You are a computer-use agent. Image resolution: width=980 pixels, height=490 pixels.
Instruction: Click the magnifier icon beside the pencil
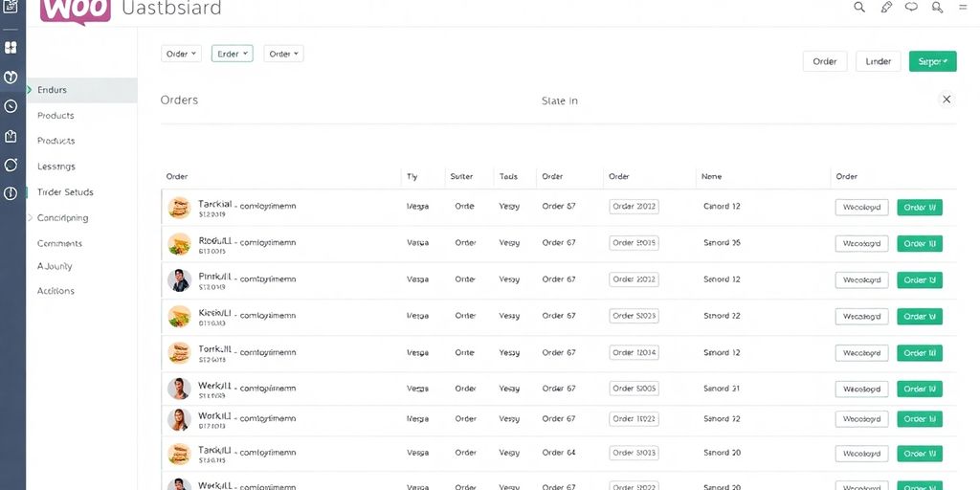tap(859, 8)
